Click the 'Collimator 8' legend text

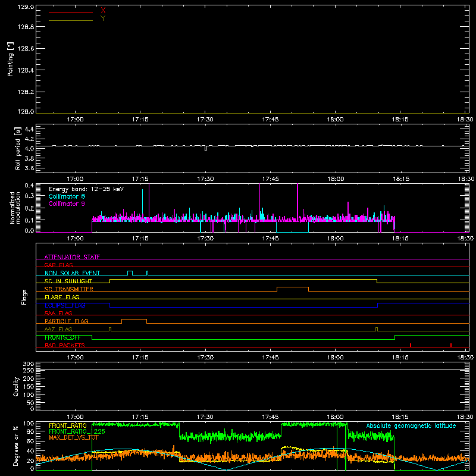[67, 196]
